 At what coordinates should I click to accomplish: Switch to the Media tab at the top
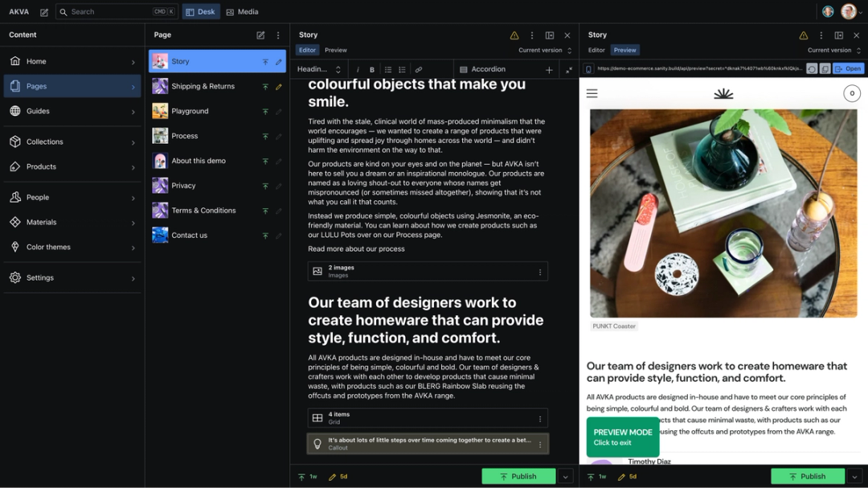pyautogui.click(x=242, y=11)
